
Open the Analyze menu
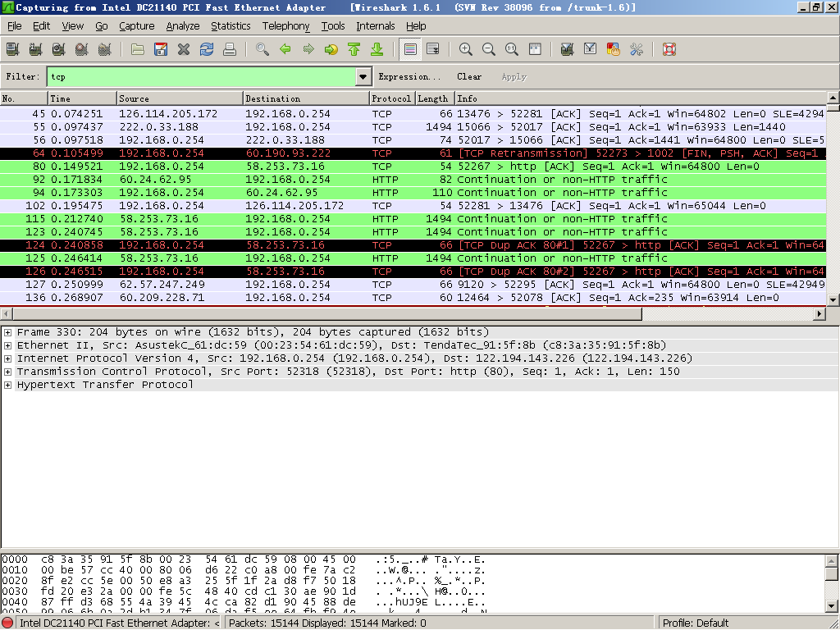coord(183,25)
